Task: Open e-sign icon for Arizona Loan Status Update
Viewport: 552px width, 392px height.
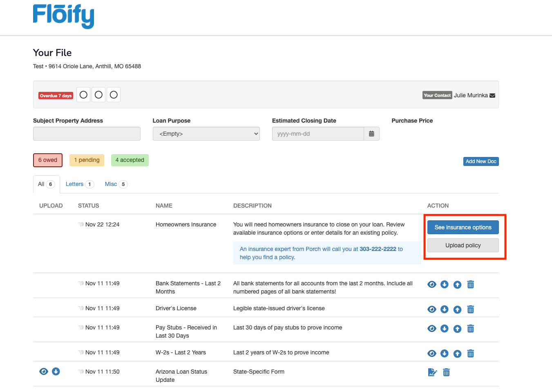Action: [x=432, y=372]
